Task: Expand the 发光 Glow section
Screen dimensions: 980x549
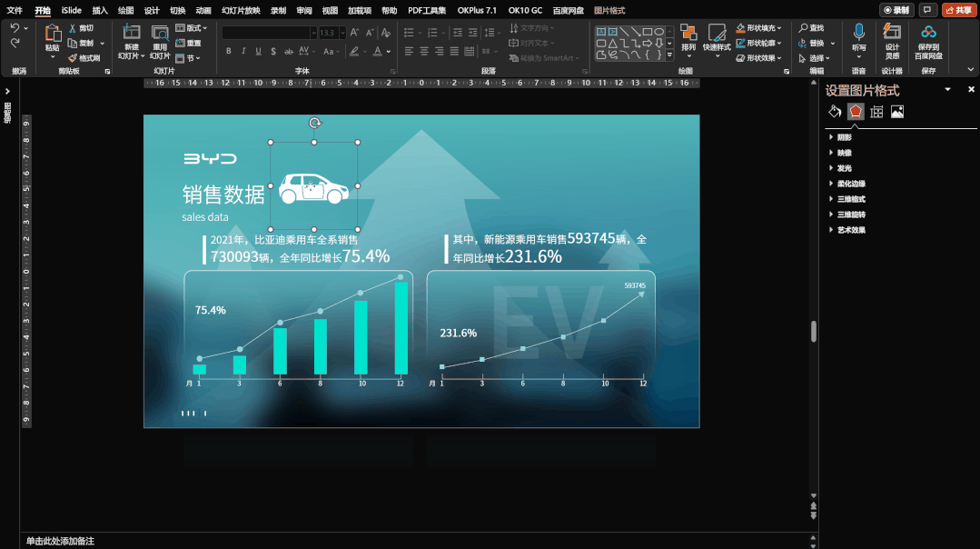Action: tap(840, 168)
